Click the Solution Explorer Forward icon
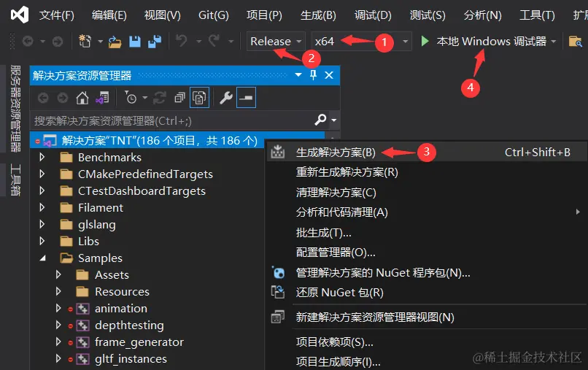The image size is (588, 370). pos(63,98)
